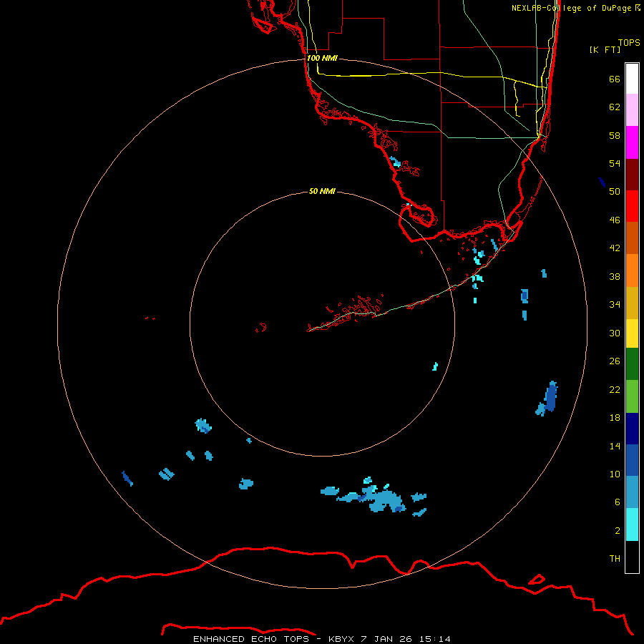Click the 18 value on the legend
This screenshot has width=644, height=644.
[x=615, y=418]
